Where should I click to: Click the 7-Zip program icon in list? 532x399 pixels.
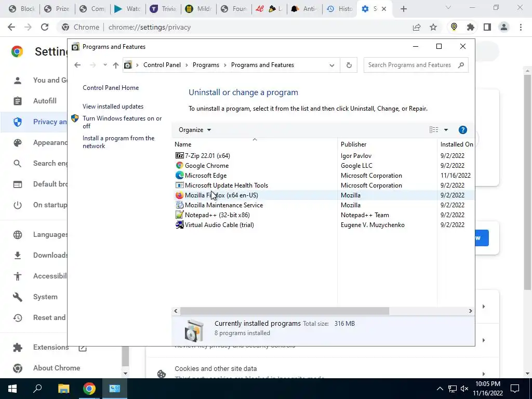[x=179, y=155]
